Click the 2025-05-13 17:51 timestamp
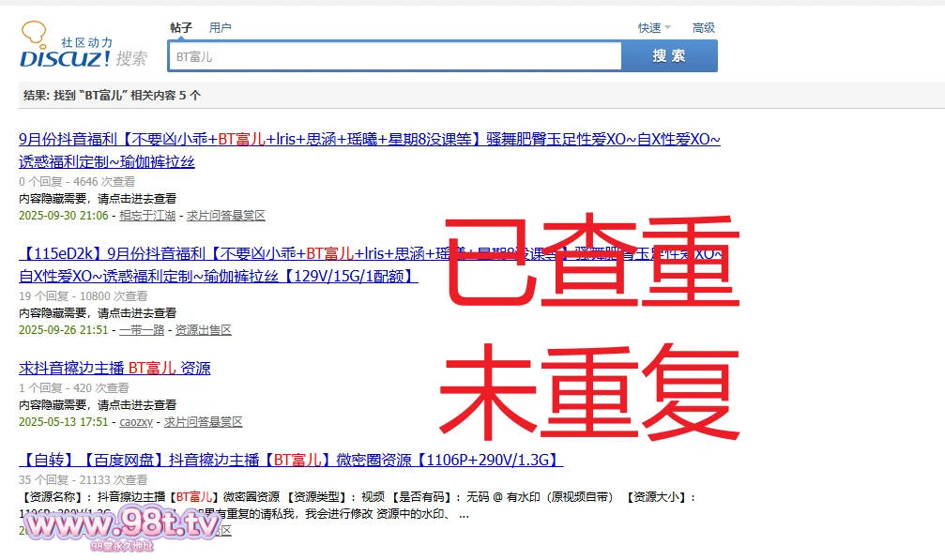This screenshot has width=945, height=560. coord(63,422)
